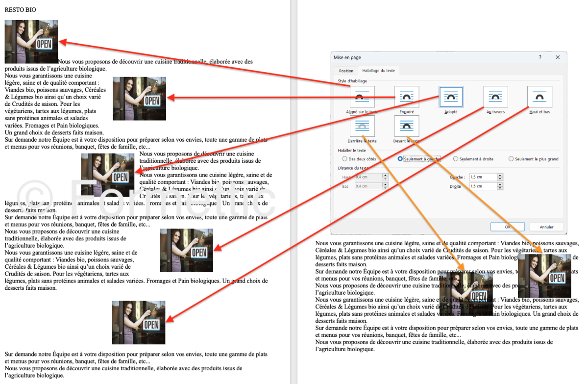Choose 'Devant le texte' wrapping icon
Image resolution: width=588 pixels, height=384 pixels.
[x=407, y=127]
